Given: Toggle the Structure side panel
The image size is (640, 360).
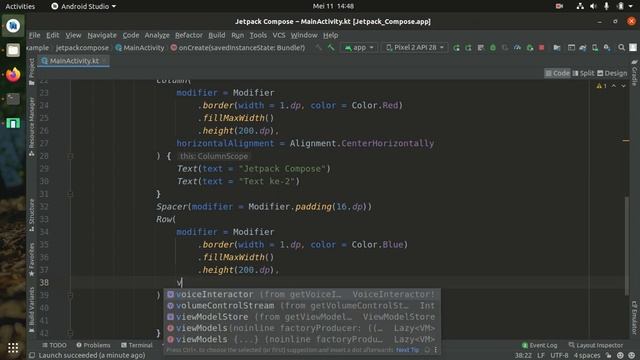Looking at the screenshot, I should point(31,215).
